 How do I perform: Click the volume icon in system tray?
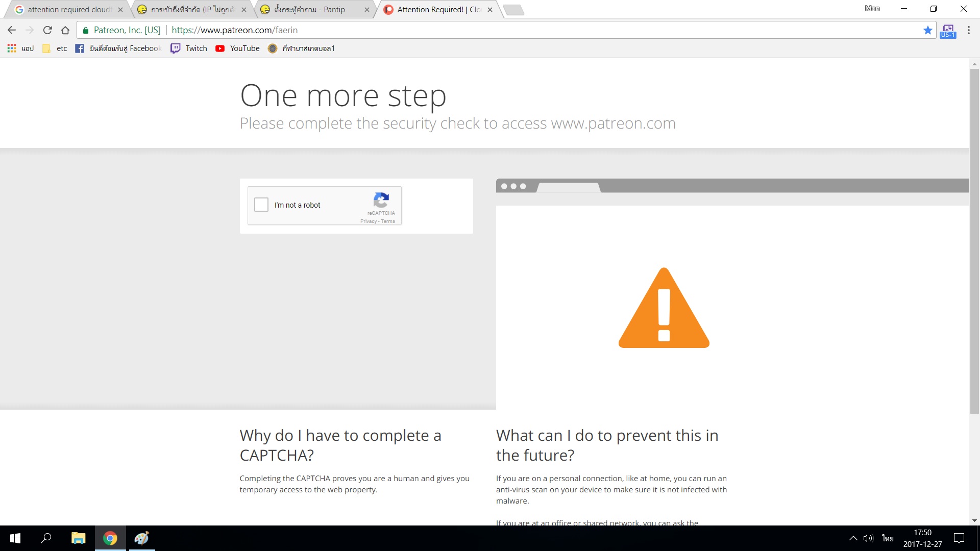868,538
